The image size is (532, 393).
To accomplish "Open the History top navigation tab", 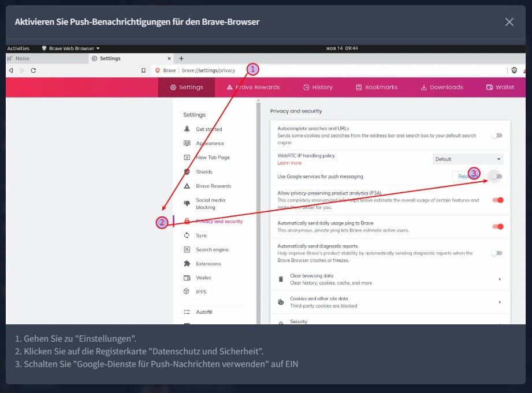I will (x=318, y=87).
